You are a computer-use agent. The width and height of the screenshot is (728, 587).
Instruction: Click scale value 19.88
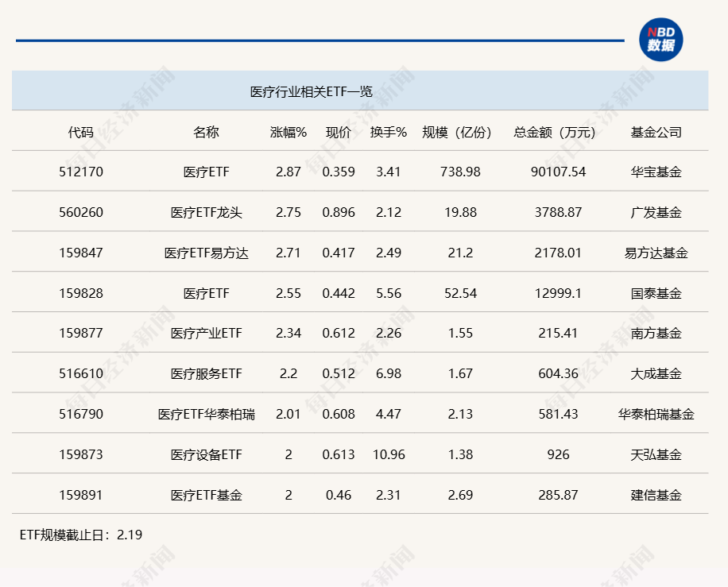[x=460, y=212]
